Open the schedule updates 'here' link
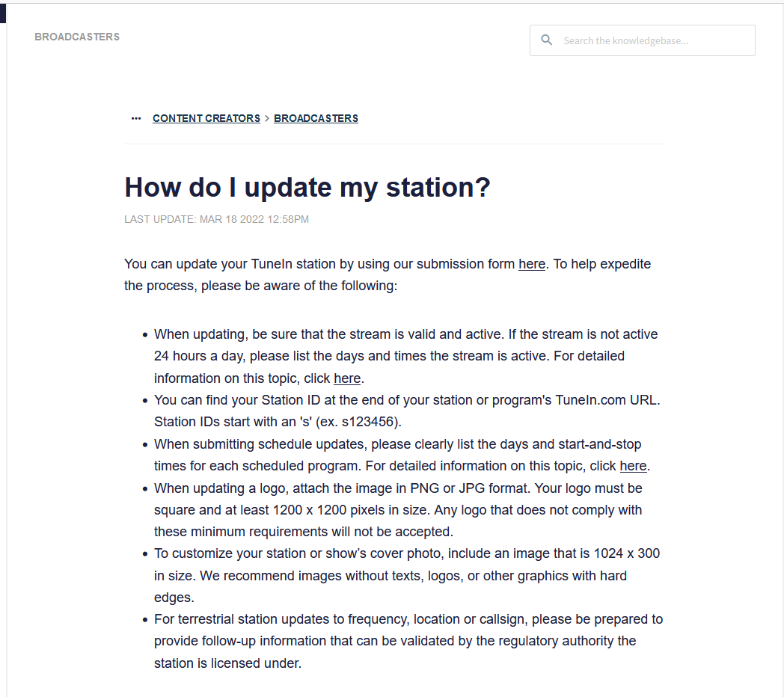Image resolution: width=784 pixels, height=697 pixels. tap(633, 466)
